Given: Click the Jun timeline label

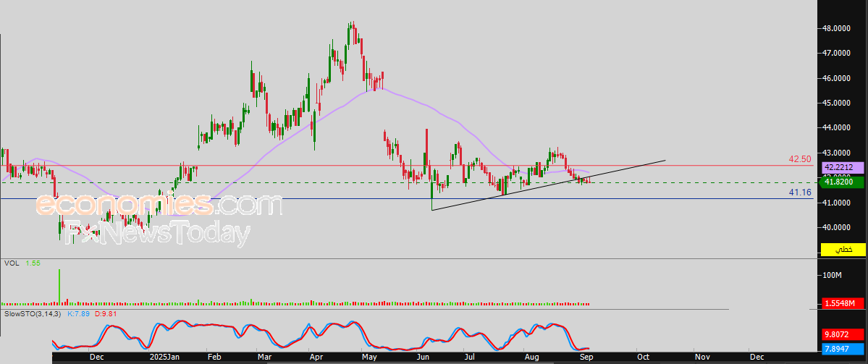Looking at the screenshot, I should coord(424,358).
